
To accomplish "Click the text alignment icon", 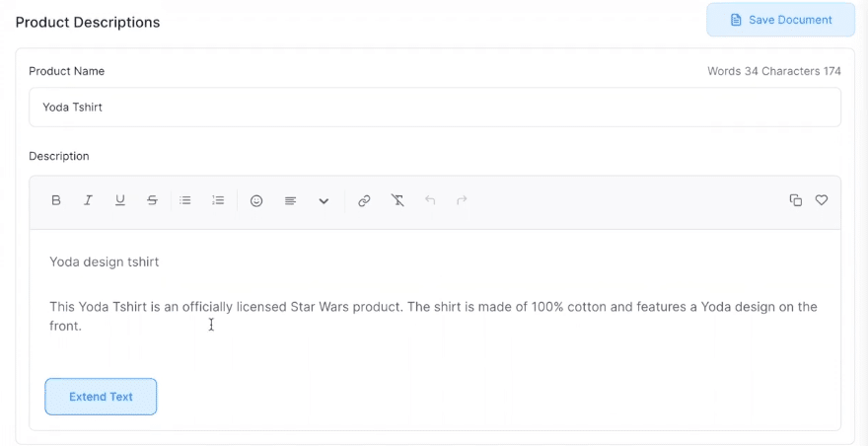I will click(291, 200).
